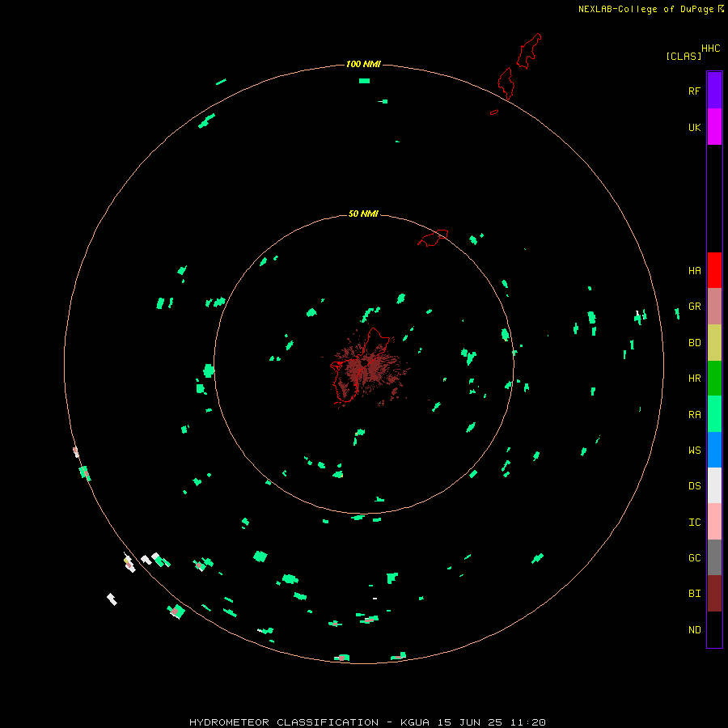
Task: Click the UK magenta legend color block
Action: 714,127
